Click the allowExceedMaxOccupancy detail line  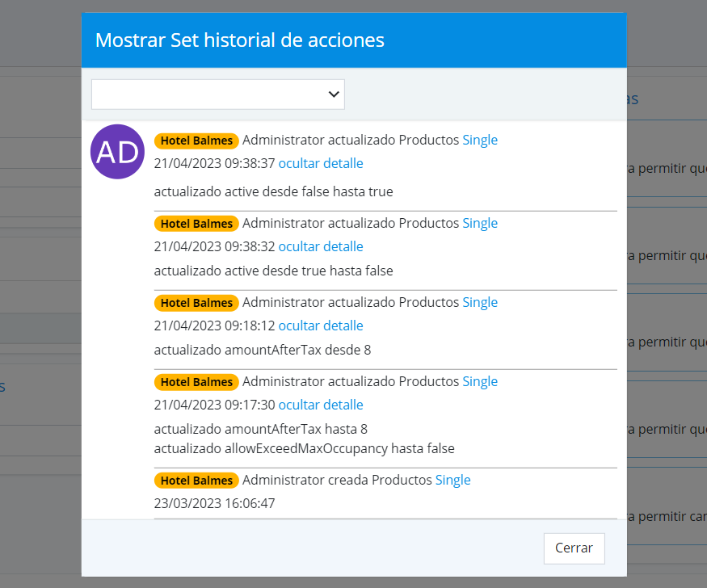[x=304, y=448]
